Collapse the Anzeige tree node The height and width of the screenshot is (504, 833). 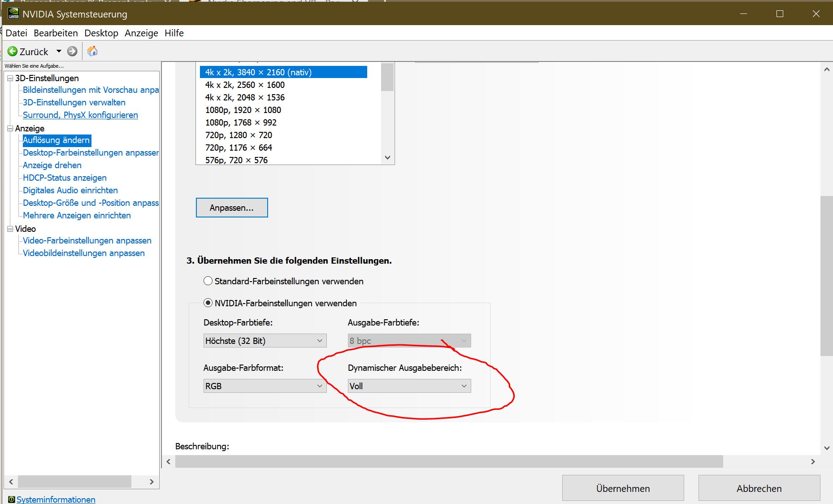coord(10,128)
